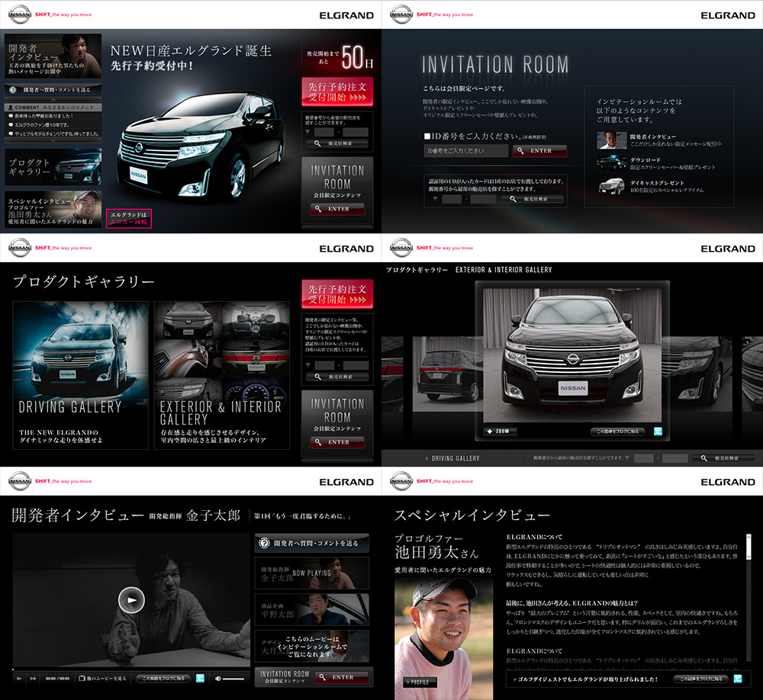Image resolution: width=763 pixels, height=700 pixels.
Task: Select the rear-view car thumbnail in the gallery
Action: click(x=447, y=374)
